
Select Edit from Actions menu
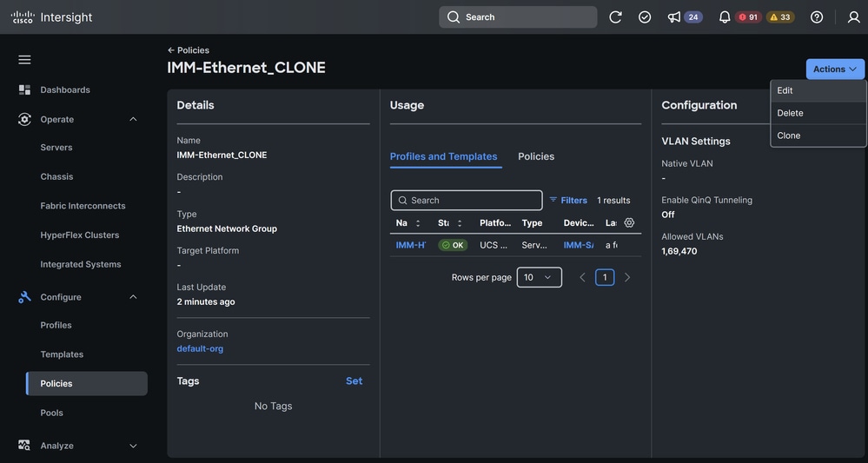pos(818,90)
